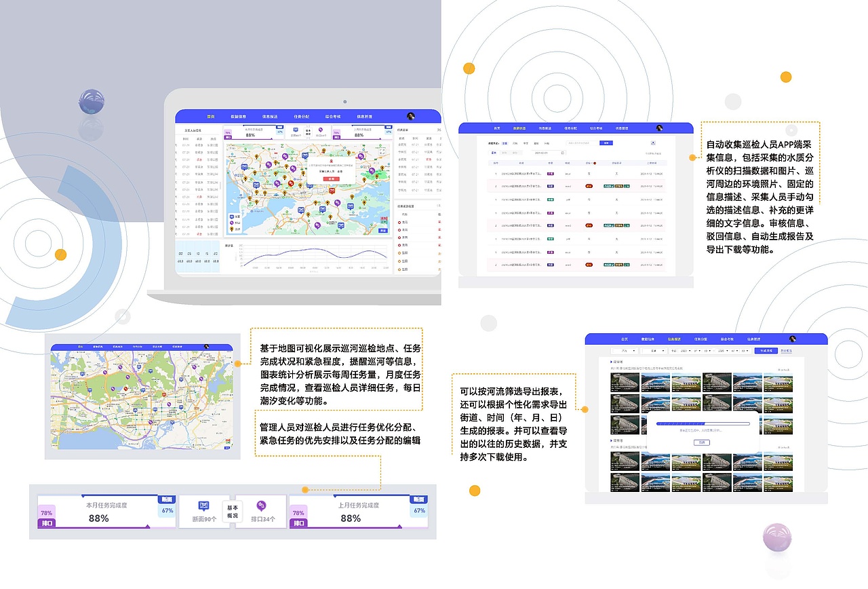
Task: Open 综合考核 tab in data table panel
Action: [x=597, y=128]
